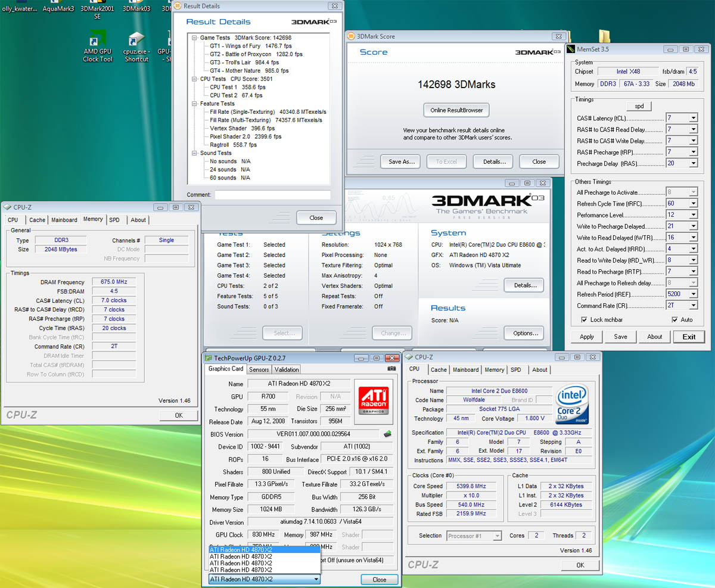Open the Read to Write Delay dropdown
This screenshot has height=588, width=715.
(693, 260)
